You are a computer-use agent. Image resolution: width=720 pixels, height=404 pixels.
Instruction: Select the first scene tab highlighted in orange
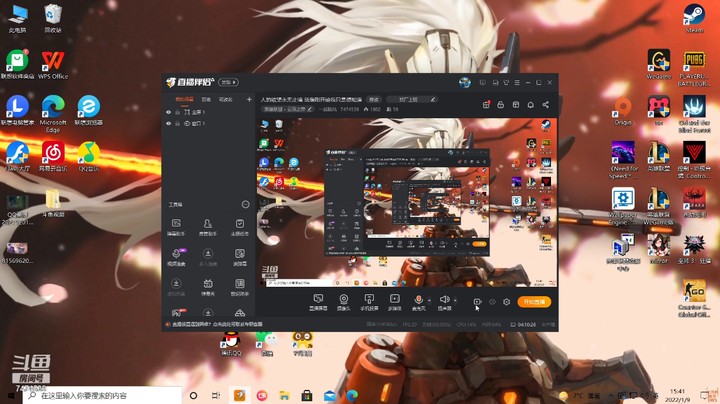[x=184, y=99]
